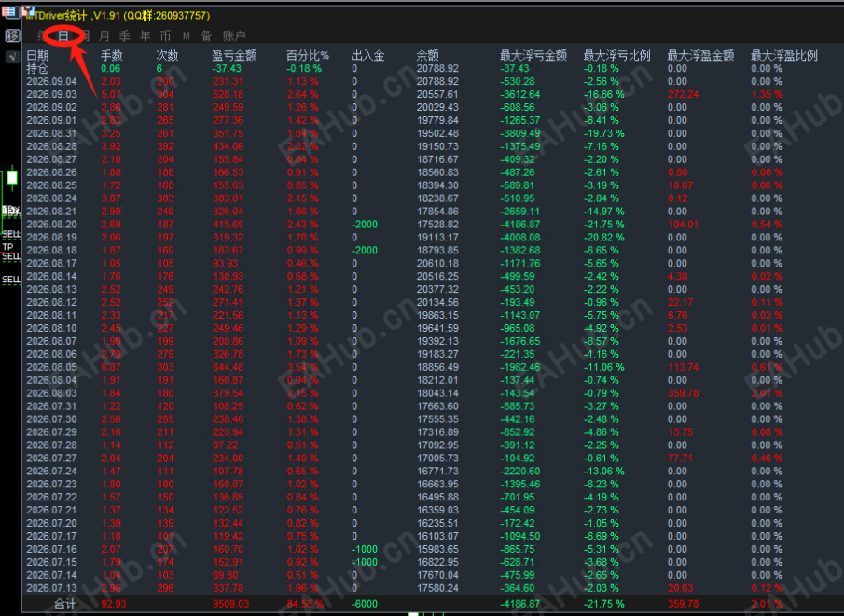844x616 pixels.
Task: Click the 移 move button
Action: tap(12, 35)
